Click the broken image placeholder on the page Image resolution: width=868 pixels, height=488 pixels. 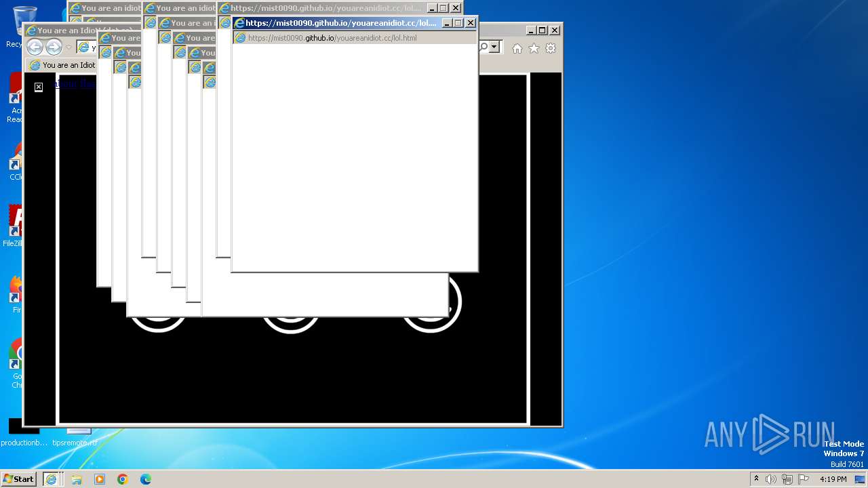click(39, 87)
